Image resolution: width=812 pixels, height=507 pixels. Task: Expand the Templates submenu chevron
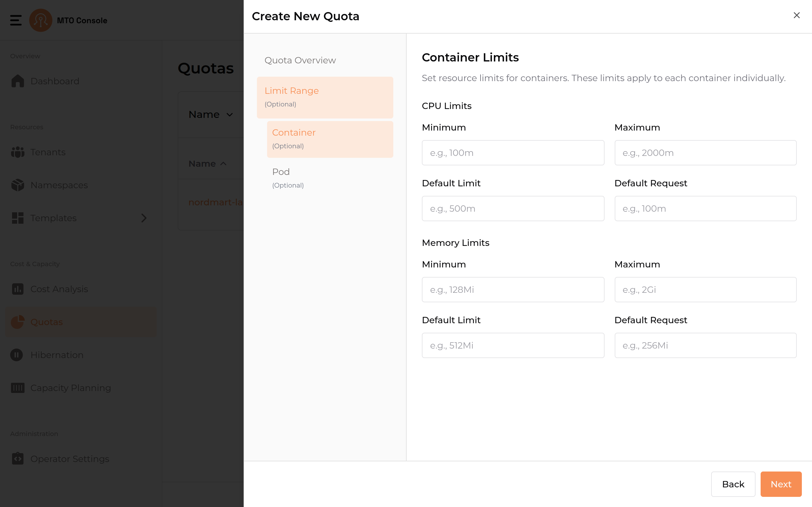[x=144, y=218]
